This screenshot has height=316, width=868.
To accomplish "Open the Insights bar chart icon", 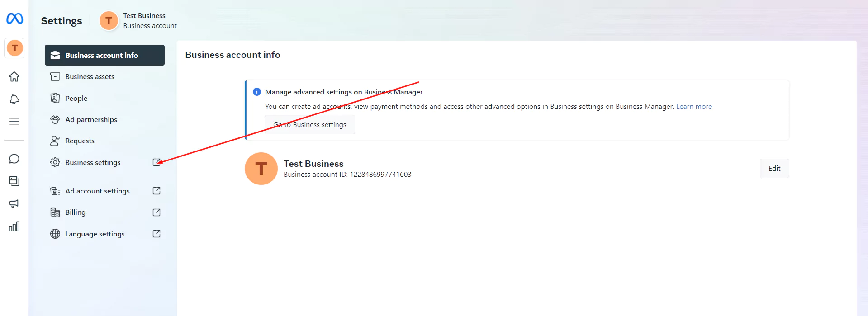I will coord(14,226).
